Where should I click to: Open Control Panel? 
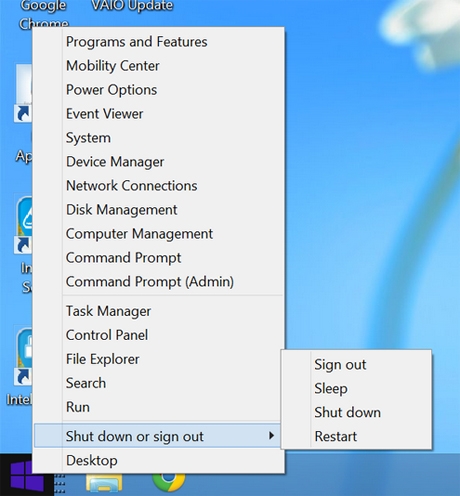click(159, 335)
